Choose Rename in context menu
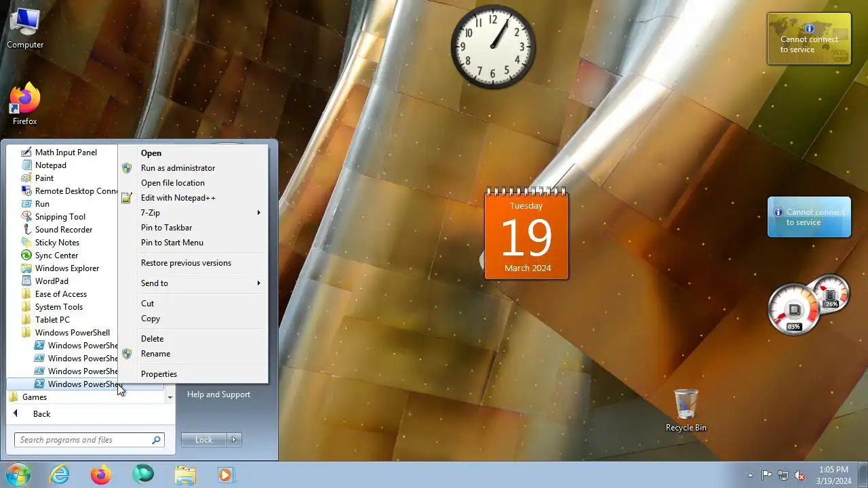The image size is (868, 488). pyautogui.click(x=194, y=354)
